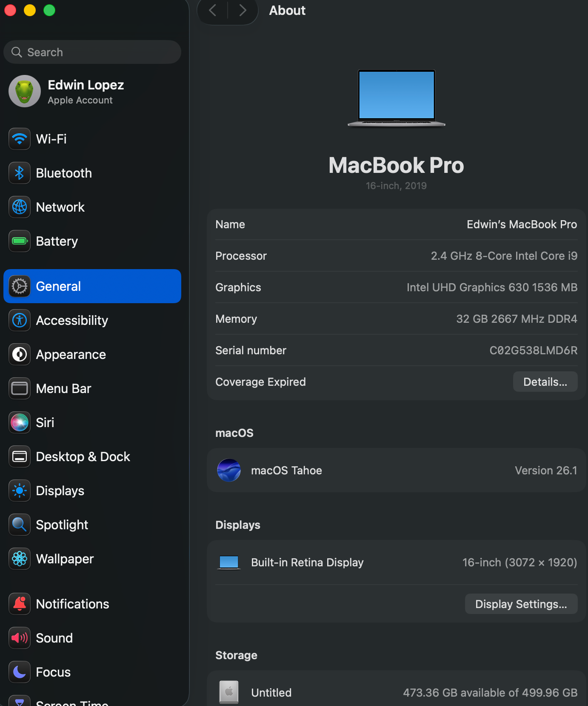
Task: Choose Battery label in the sidebar
Action: (x=57, y=241)
